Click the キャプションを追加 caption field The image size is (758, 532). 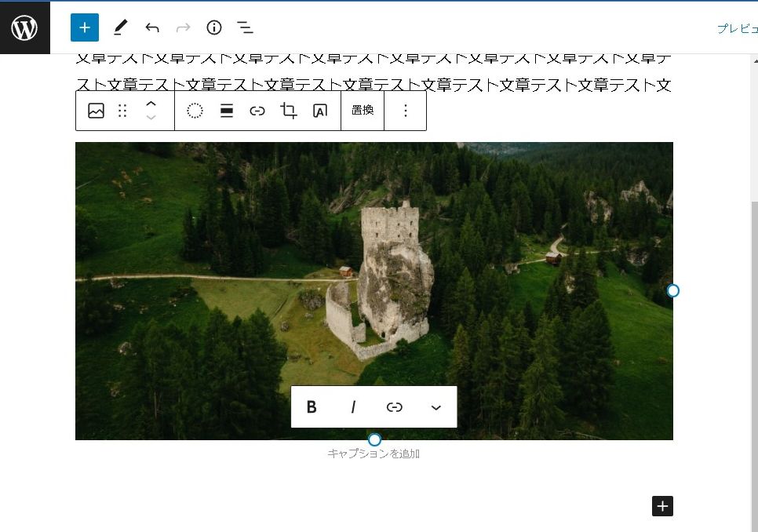[374, 454]
